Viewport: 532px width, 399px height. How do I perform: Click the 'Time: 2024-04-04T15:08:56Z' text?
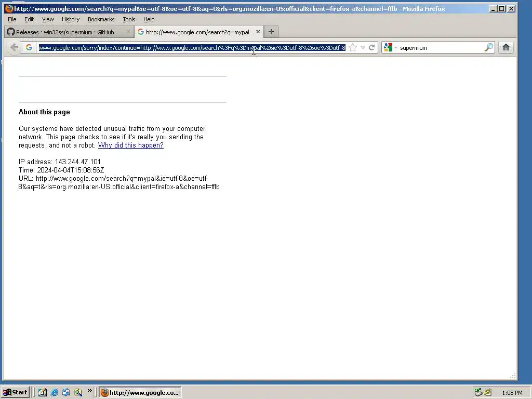[61, 170]
